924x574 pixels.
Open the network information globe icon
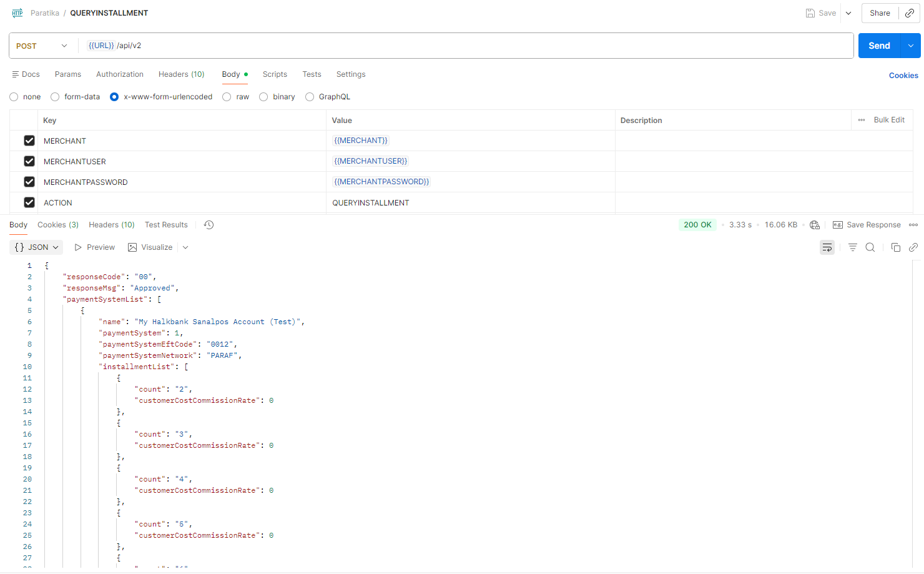(x=814, y=225)
